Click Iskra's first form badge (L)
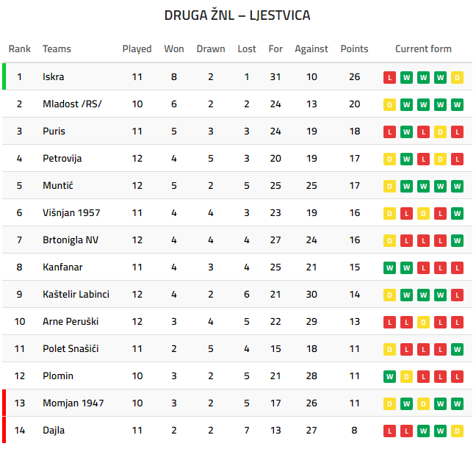 point(389,77)
